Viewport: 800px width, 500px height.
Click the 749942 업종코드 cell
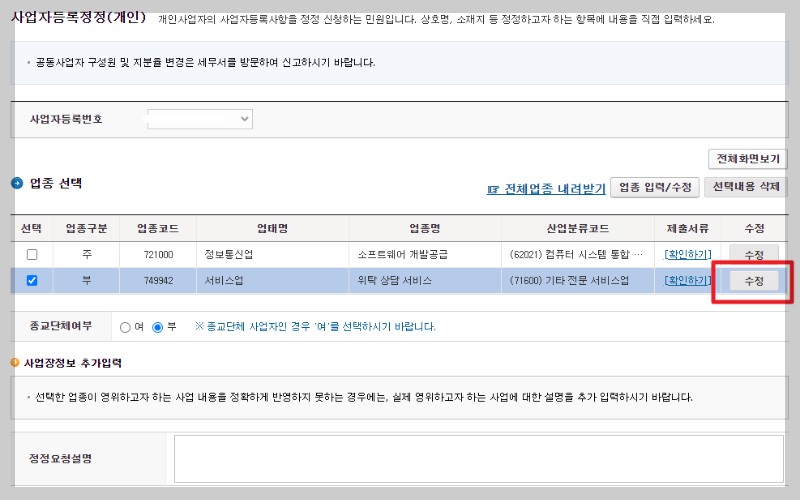158,281
